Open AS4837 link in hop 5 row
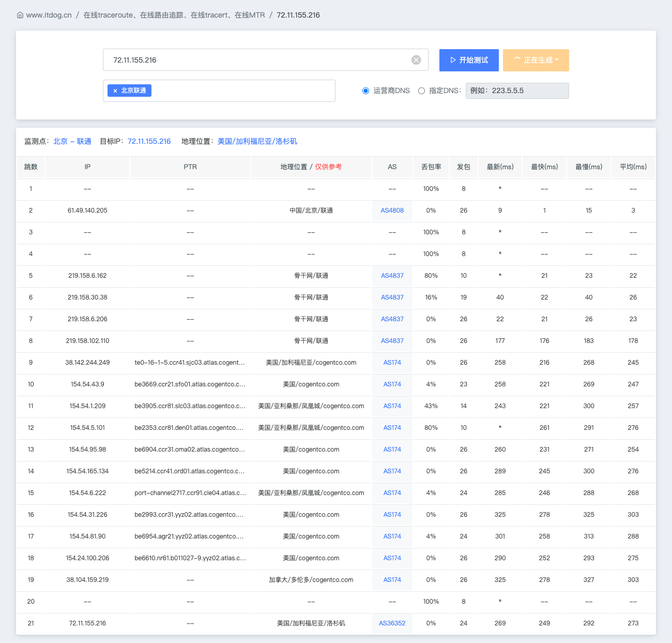Viewport: 672px width, 643px height. tap(392, 276)
